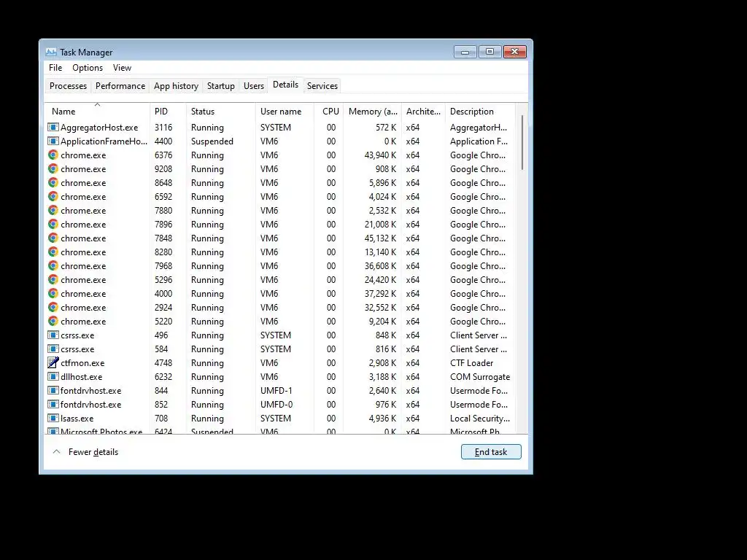Viewport: 747px width, 560px height.
Task: Select memory value 43,940 K
Action: click(x=380, y=155)
